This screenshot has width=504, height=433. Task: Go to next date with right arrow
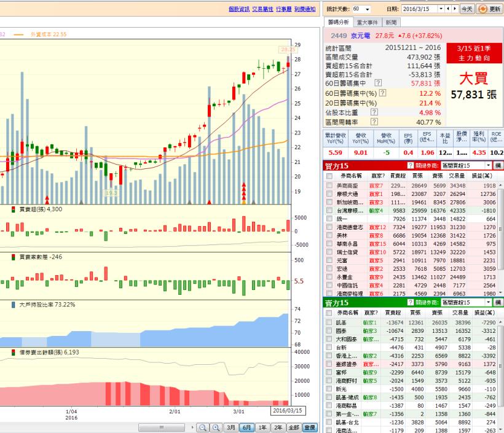(x=455, y=9)
